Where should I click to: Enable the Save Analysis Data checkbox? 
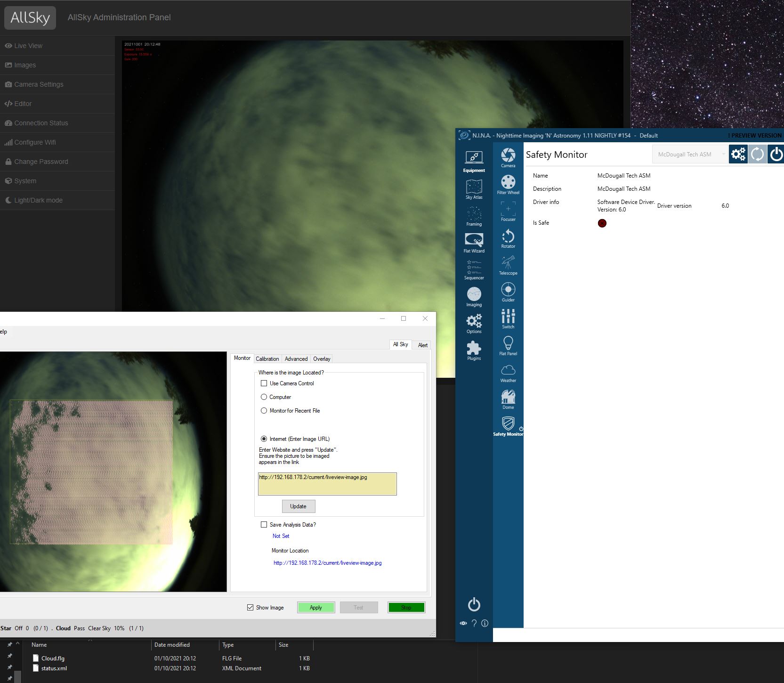264,525
